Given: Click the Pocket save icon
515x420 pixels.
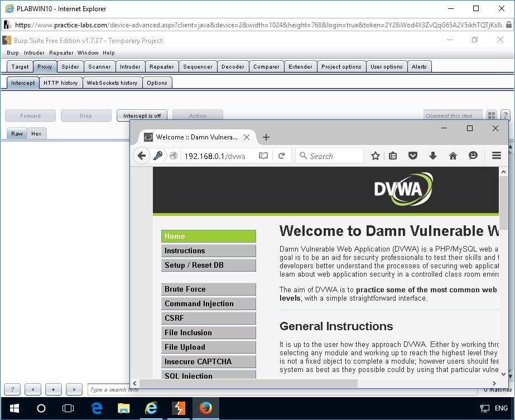Looking at the screenshot, I should coord(413,156).
